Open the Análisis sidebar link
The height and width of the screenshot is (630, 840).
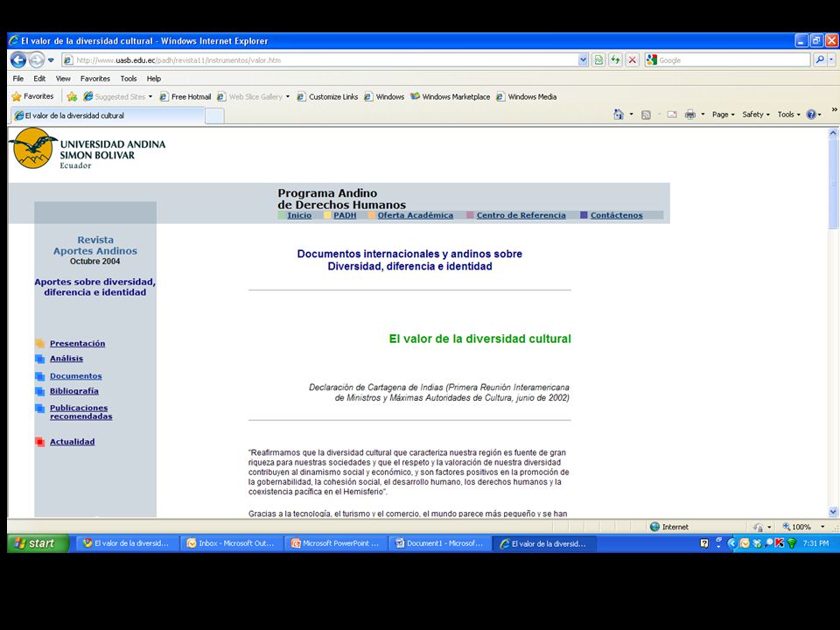click(66, 359)
